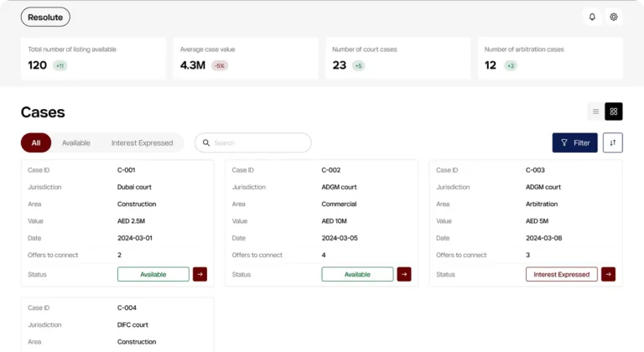Select the All tab
644x352 pixels.
tap(36, 142)
